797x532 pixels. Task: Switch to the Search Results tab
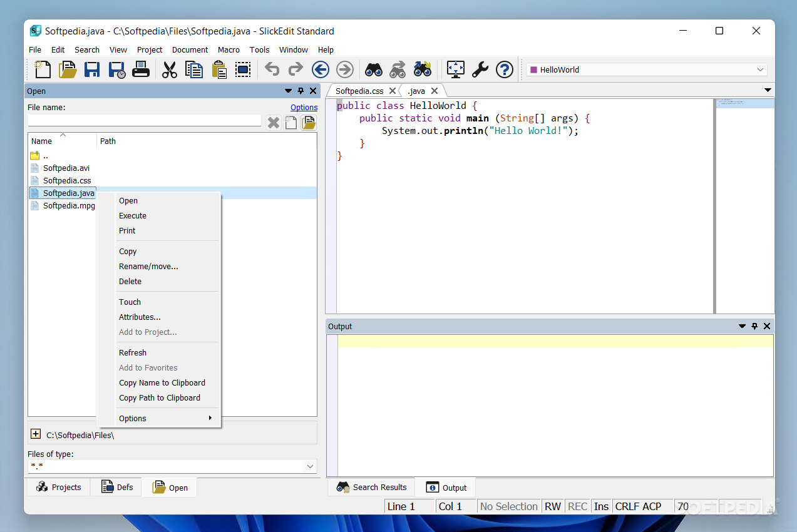click(372, 487)
